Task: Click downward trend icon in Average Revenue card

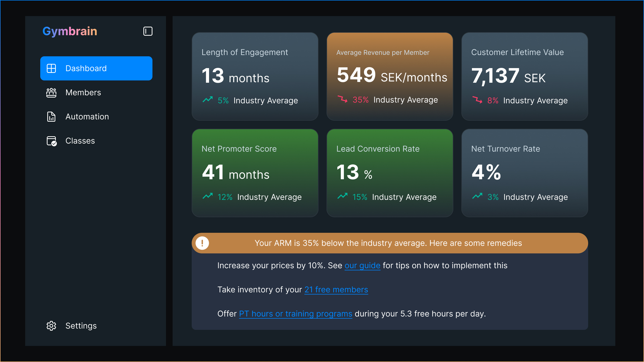Action: click(343, 99)
